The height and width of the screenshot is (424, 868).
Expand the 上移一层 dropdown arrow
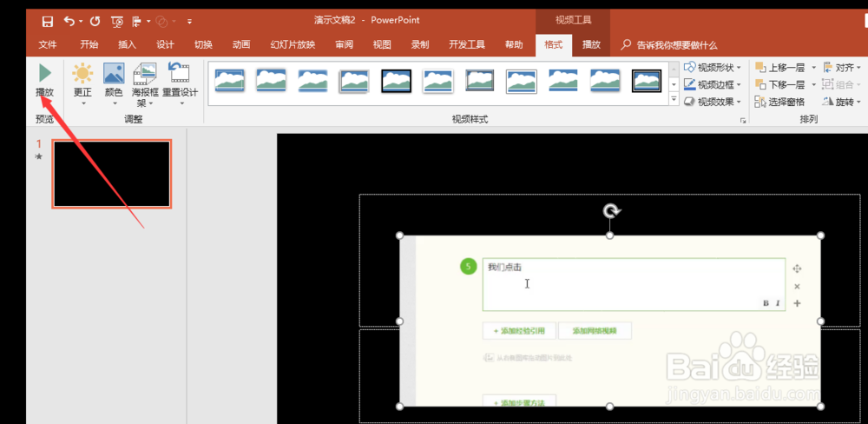[814, 68]
